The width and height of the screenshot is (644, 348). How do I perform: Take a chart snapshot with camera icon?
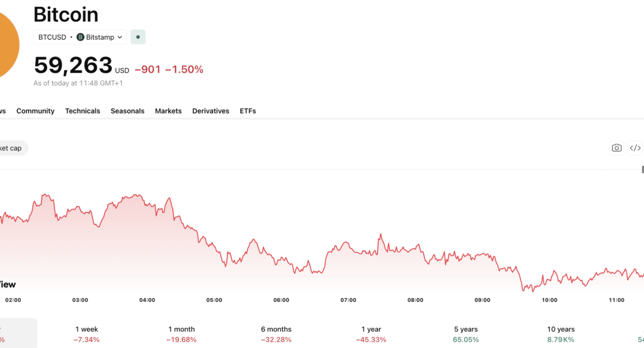point(617,148)
